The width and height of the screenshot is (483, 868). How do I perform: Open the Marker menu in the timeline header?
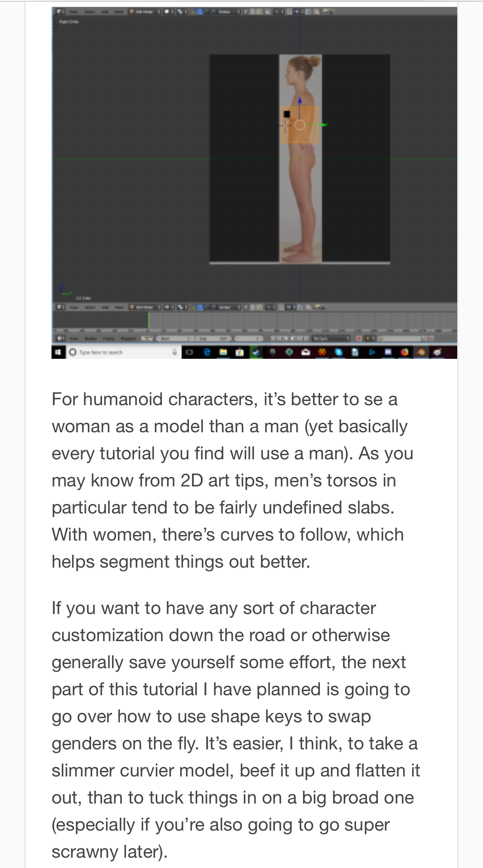coord(91,339)
